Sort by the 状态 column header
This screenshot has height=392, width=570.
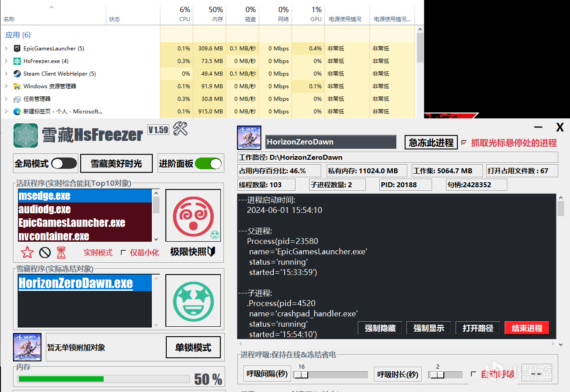pyautogui.click(x=114, y=19)
